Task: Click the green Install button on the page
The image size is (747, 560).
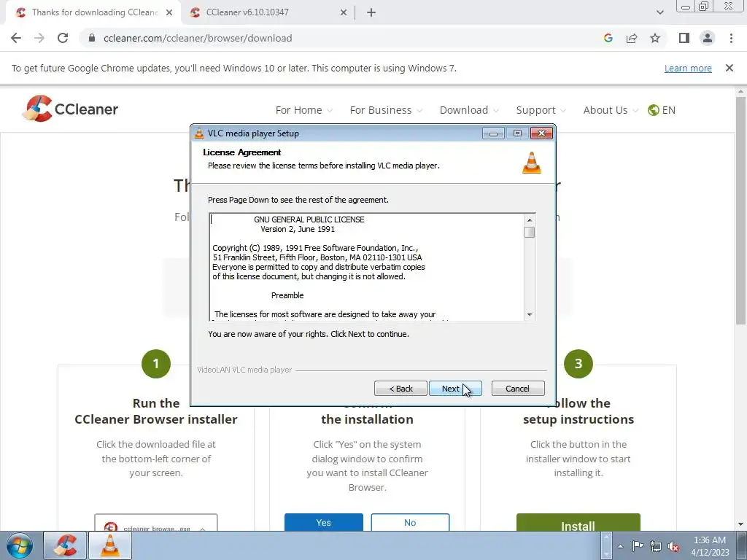Action: 578,524
